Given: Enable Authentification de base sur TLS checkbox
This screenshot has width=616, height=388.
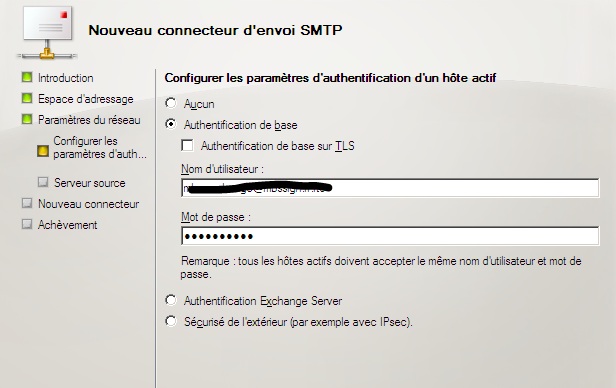Looking at the screenshot, I should tap(187, 145).
